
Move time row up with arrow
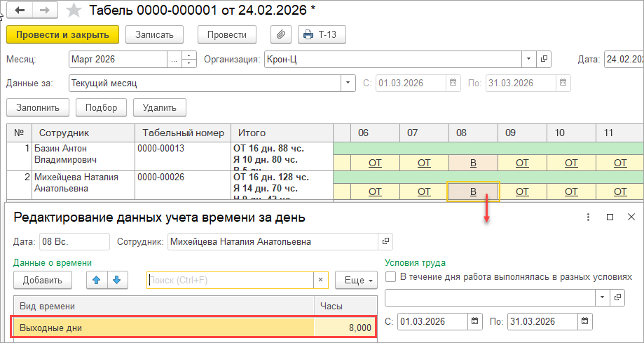click(95, 280)
